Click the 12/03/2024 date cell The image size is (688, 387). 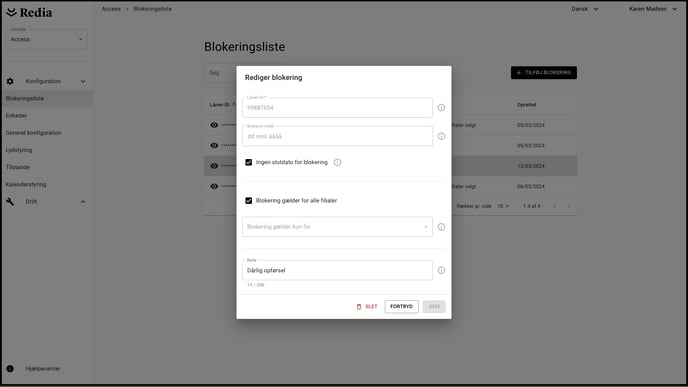point(530,166)
